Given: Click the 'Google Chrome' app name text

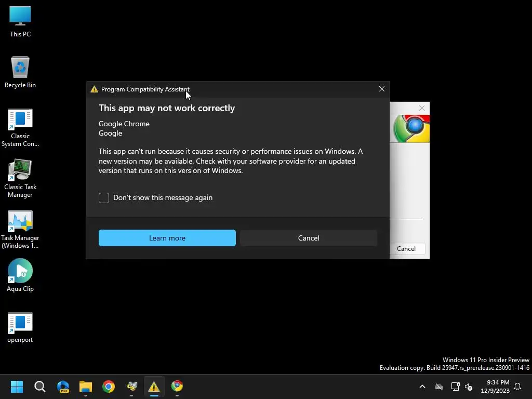Looking at the screenshot, I should tap(124, 124).
